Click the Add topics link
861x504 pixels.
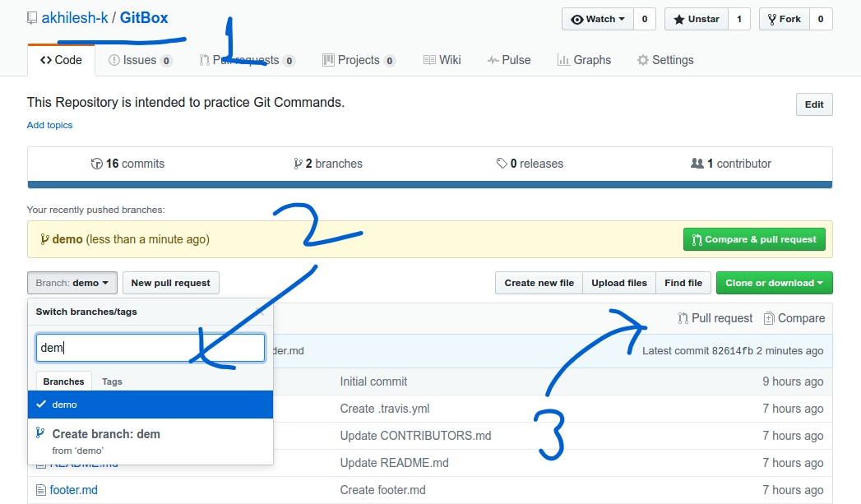click(49, 125)
